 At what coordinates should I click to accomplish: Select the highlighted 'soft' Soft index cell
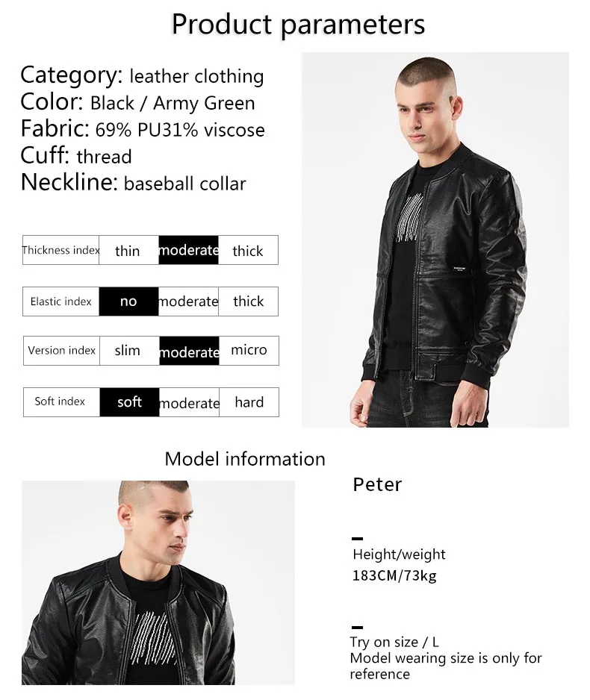pos(129,401)
